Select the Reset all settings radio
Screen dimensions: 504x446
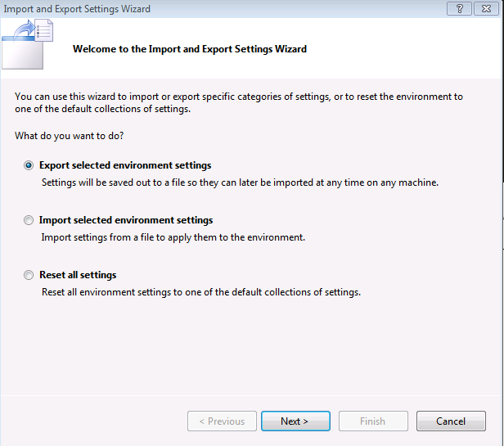[29, 275]
